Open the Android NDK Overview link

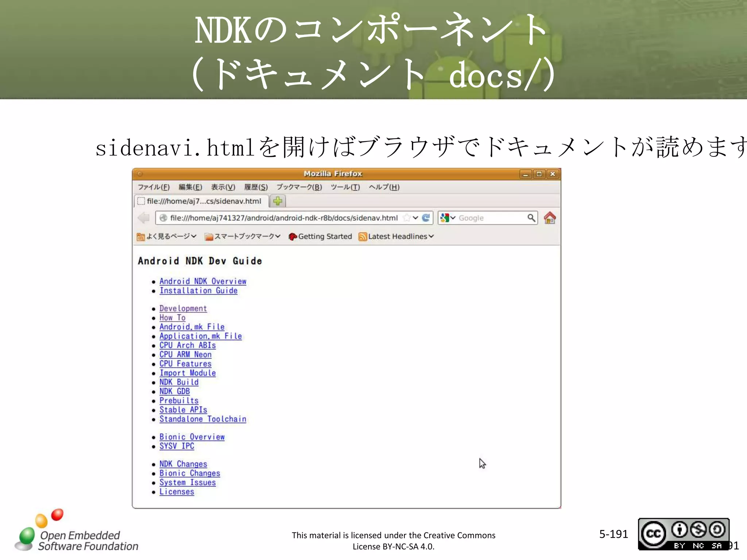tap(203, 281)
